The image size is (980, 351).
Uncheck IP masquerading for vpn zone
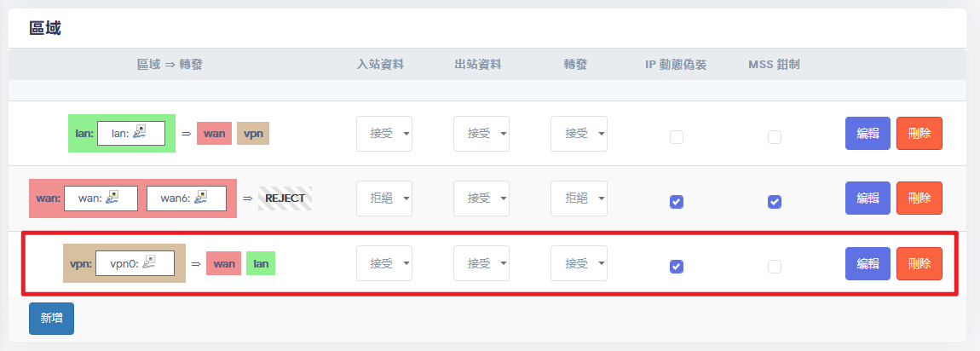pos(677,267)
